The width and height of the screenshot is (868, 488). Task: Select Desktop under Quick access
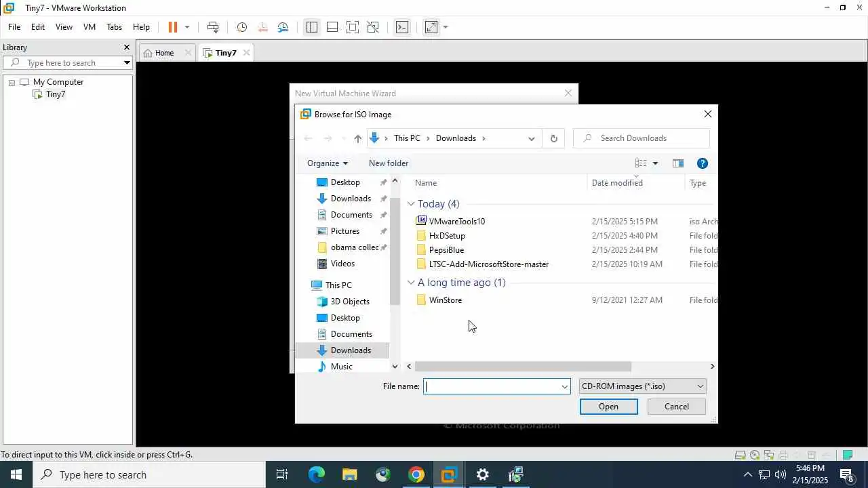(345, 182)
